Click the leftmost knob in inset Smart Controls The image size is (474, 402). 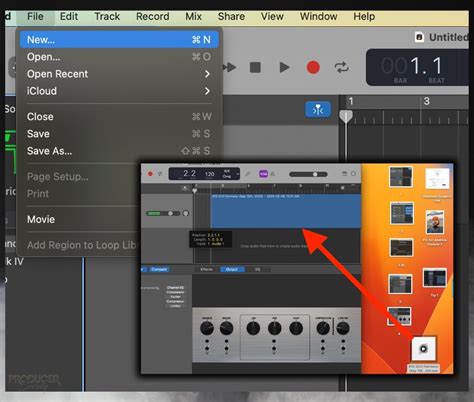pyautogui.click(x=207, y=328)
